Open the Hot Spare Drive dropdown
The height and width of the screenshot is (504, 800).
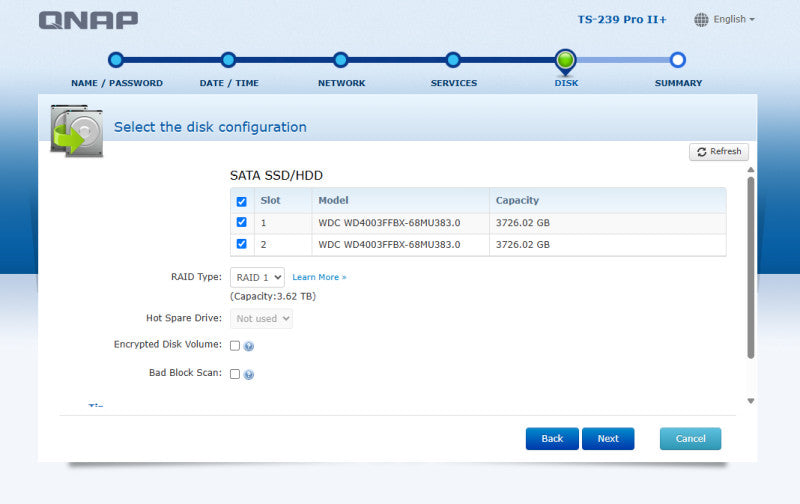pos(261,318)
